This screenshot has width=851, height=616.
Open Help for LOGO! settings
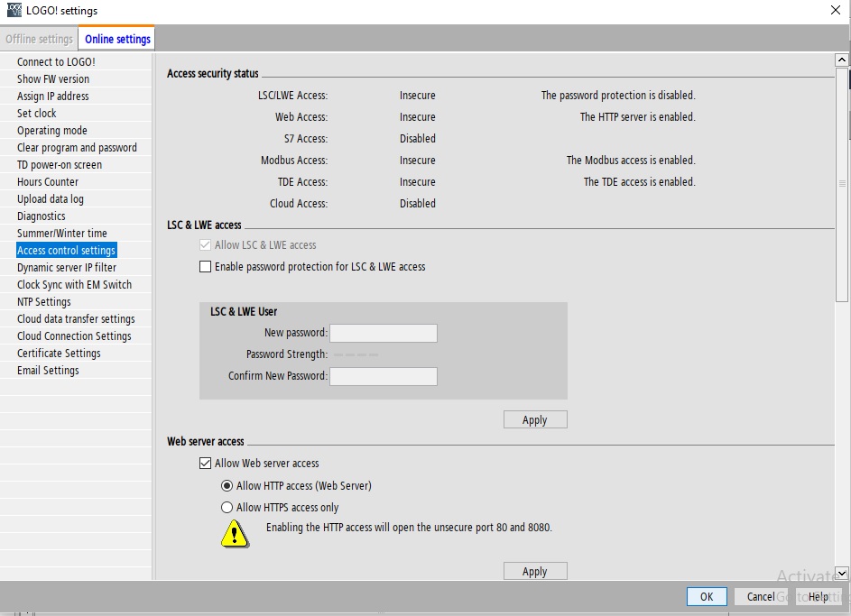[x=819, y=596]
